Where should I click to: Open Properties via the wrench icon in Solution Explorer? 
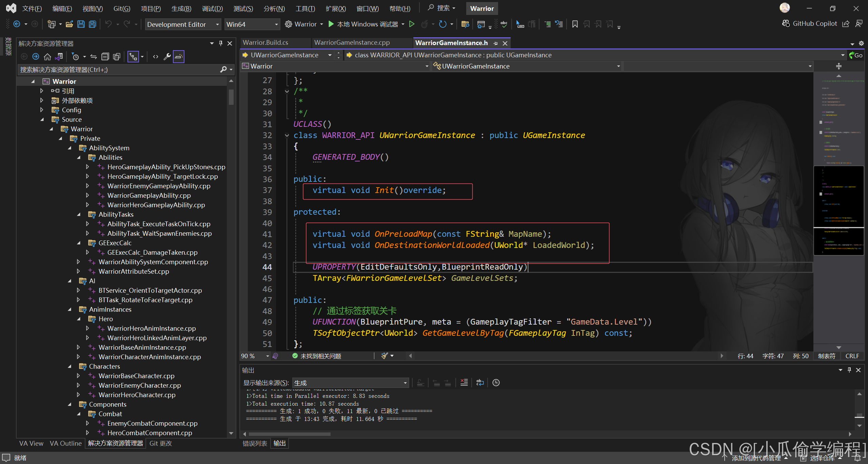(x=167, y=57)
